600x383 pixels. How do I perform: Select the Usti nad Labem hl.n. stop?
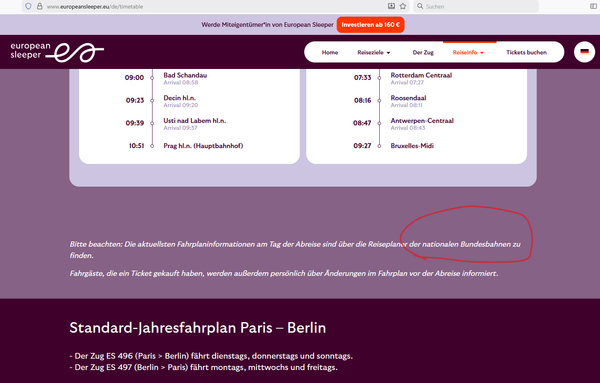click(x=195, y=121)
